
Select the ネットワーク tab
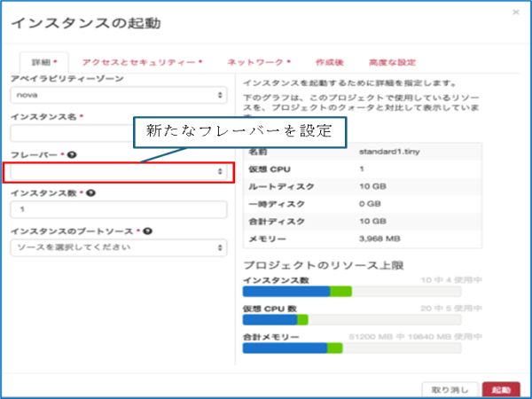(258, 63)
